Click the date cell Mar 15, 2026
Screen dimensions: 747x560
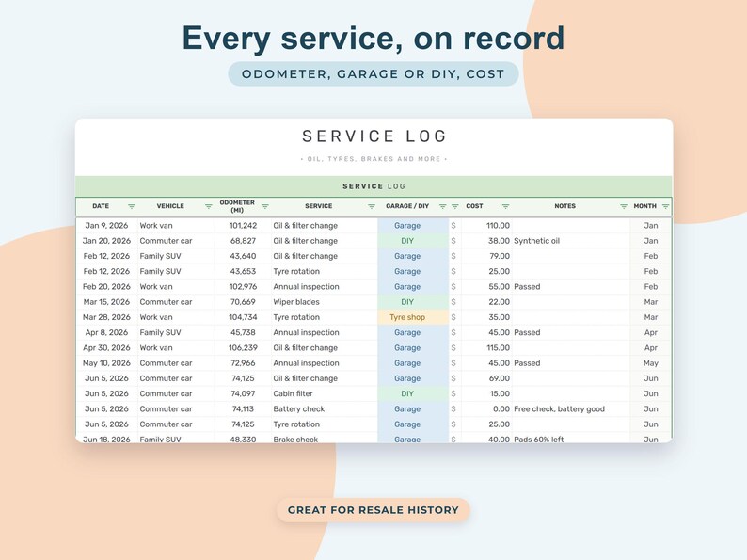pyautogui.click(x=106, y=302)
